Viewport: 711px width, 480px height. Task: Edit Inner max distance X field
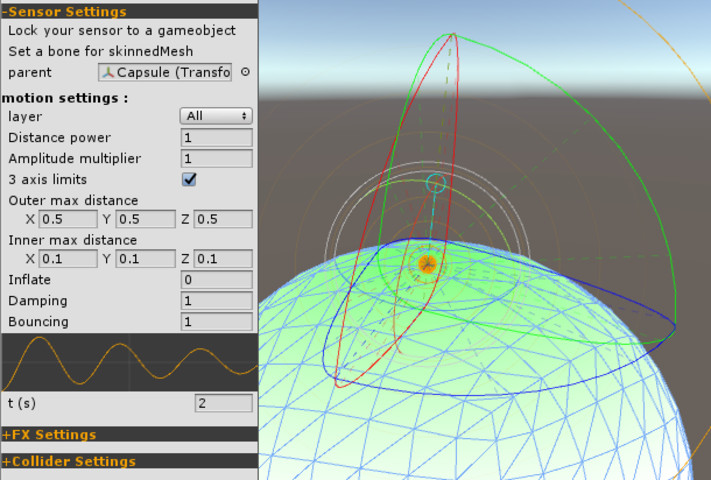coord(68,259)
